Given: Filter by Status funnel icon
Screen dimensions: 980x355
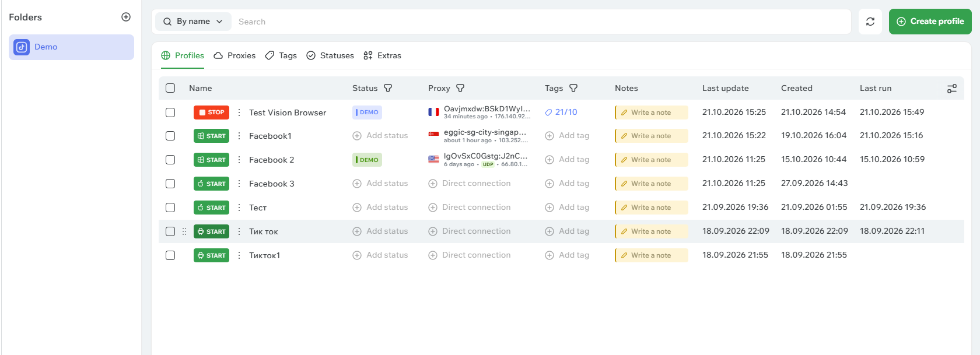Looking at the screenshot, I should tap(388, 88).
